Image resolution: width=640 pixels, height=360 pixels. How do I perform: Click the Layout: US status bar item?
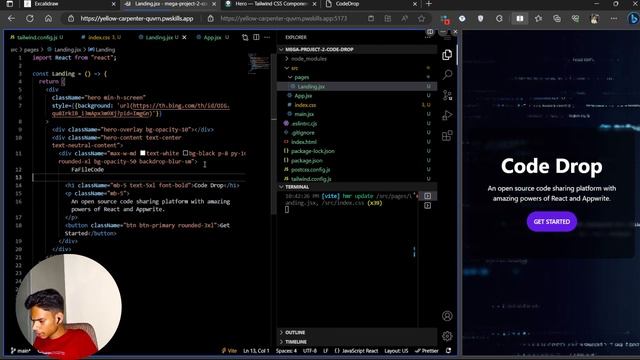tap(396, 351)
